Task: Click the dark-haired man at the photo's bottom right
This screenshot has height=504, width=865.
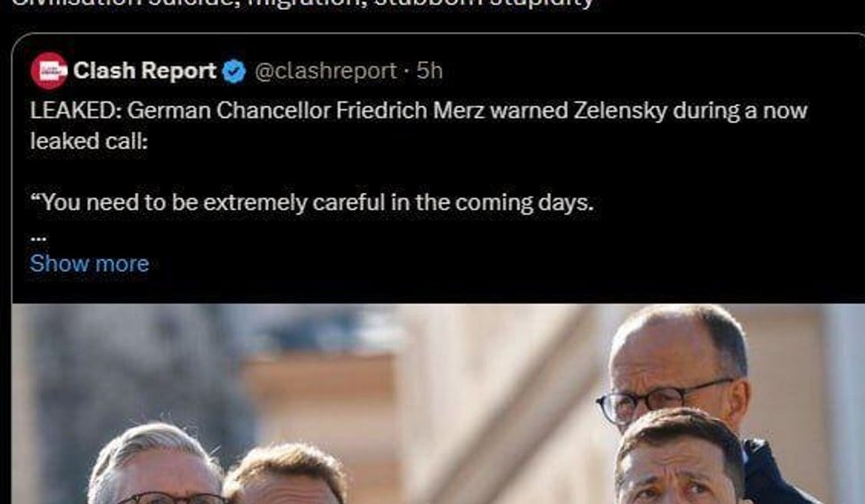Action: pyautogui.click(x=680, y=458)
